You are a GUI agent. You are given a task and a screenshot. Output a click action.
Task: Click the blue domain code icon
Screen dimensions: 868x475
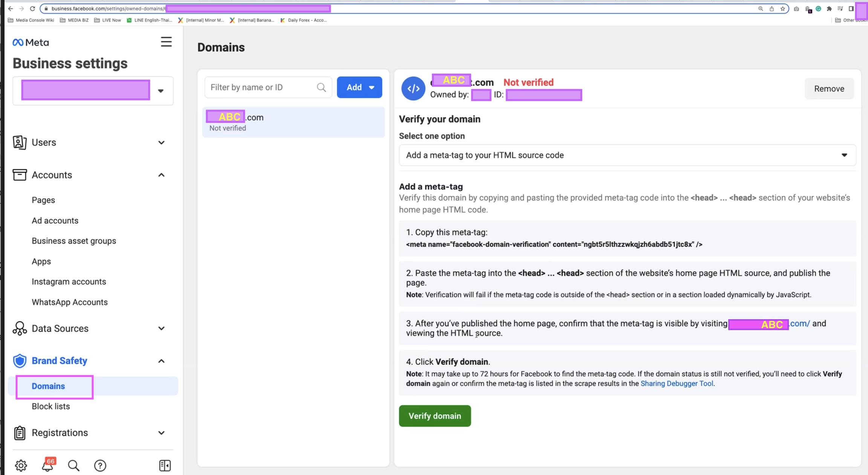tap(413, 88)
